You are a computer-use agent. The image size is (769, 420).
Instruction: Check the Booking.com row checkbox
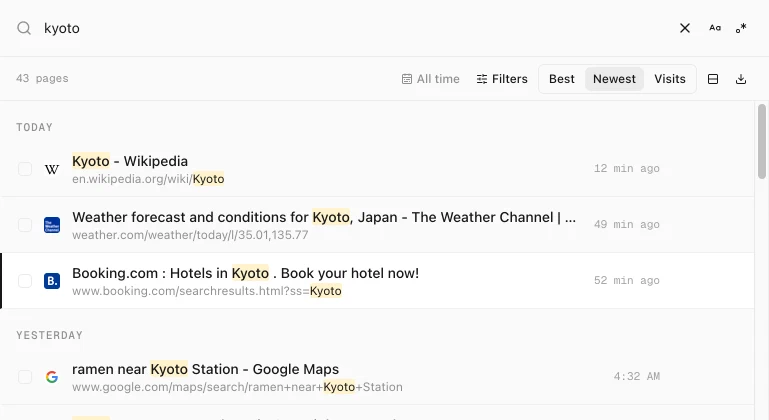tap(25, 281)
